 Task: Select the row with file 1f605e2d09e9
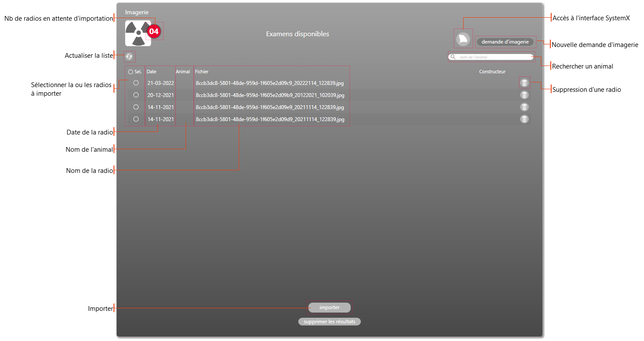click(136, 106)
